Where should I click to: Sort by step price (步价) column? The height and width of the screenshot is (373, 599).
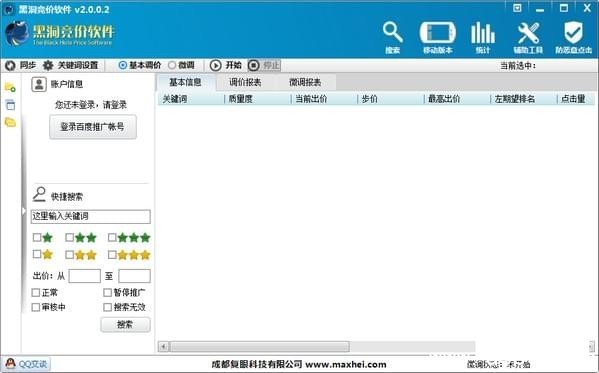391,99
